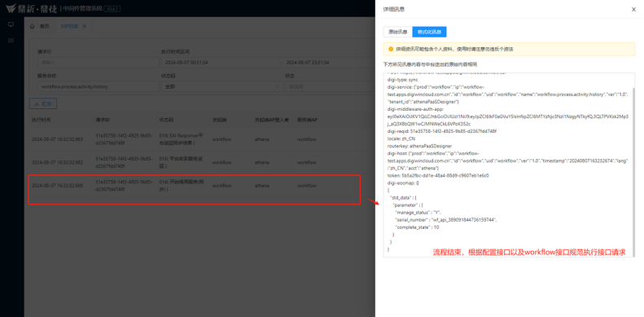Screen dimensions: 644x317
Task: Click the 发起端AP登入者 column header
Action: (271, 120)
